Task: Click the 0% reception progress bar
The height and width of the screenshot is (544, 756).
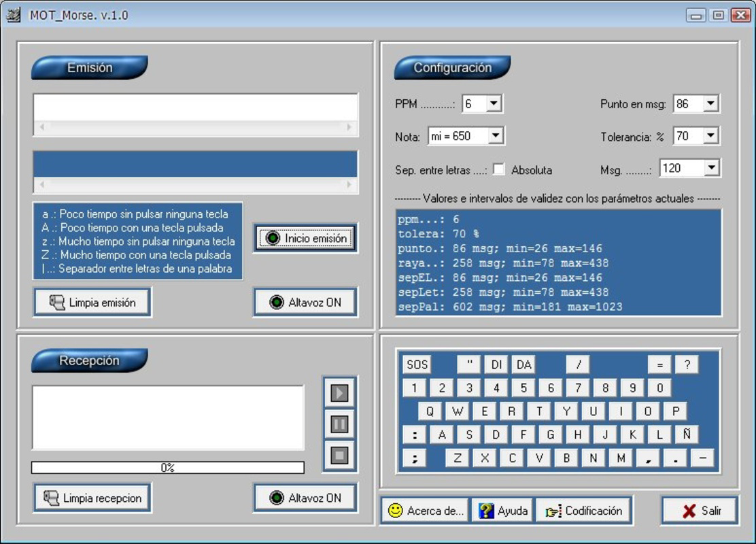Action: 168,467
